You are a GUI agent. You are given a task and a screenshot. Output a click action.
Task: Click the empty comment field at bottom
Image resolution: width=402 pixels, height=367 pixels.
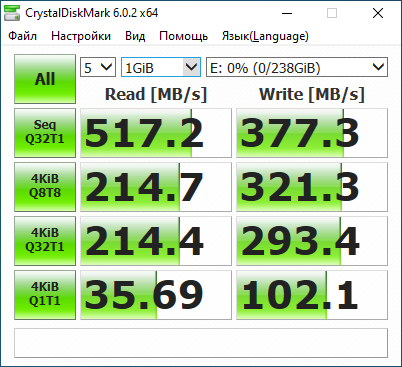(201, 343)
